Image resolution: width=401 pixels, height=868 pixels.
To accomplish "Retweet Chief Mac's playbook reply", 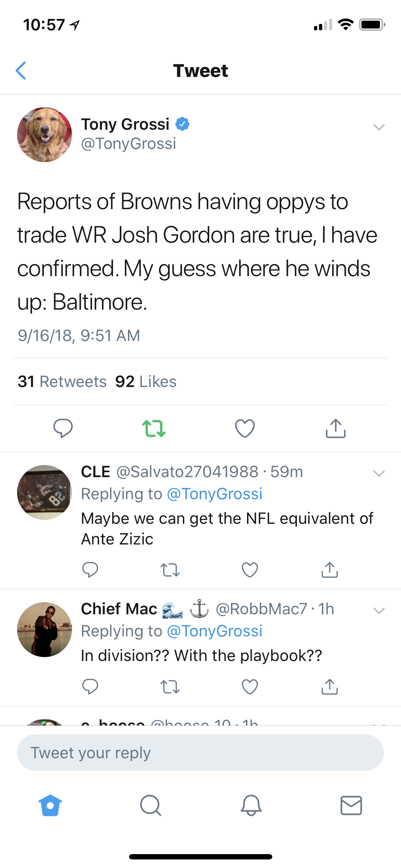I will (x=170, y=687).
